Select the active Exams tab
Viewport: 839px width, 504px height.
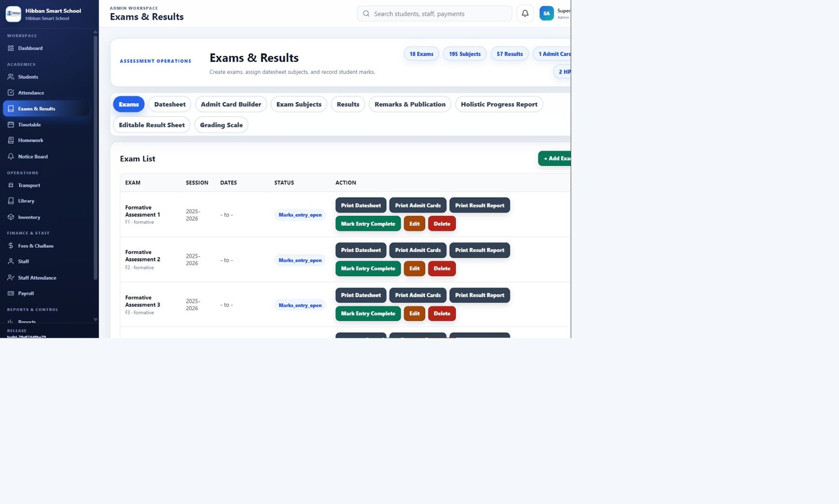pos(129,104)
